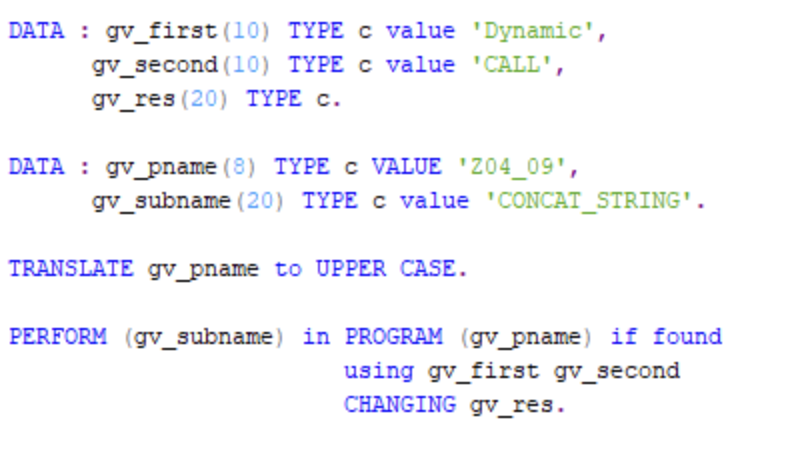Click the variable gv_first(10) declaration
The image size is (804, 476).
(x=188, y=31)
